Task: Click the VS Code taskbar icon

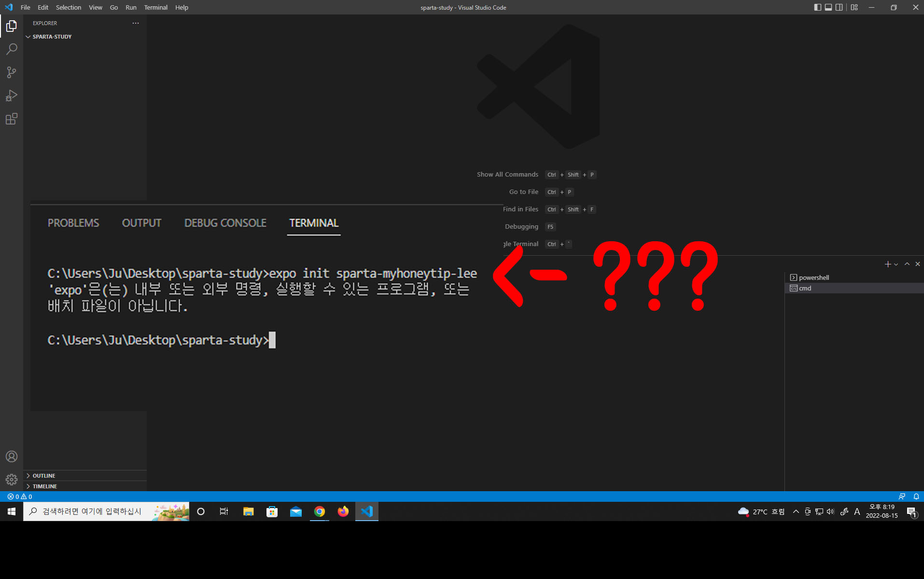Action: click(x=367, y=511)
